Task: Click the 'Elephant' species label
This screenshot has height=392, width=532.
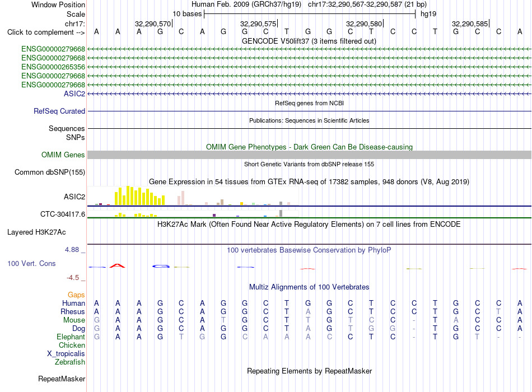Action: 71,337
